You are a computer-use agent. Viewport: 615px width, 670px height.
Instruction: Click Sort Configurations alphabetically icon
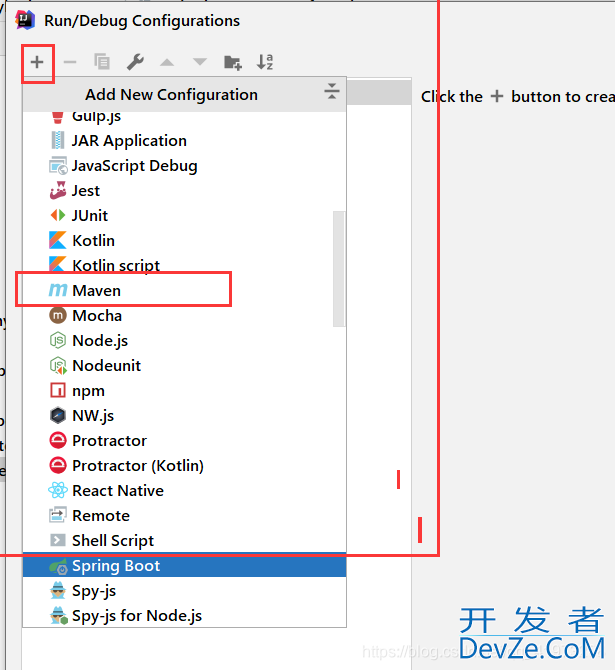click(265, 62)
